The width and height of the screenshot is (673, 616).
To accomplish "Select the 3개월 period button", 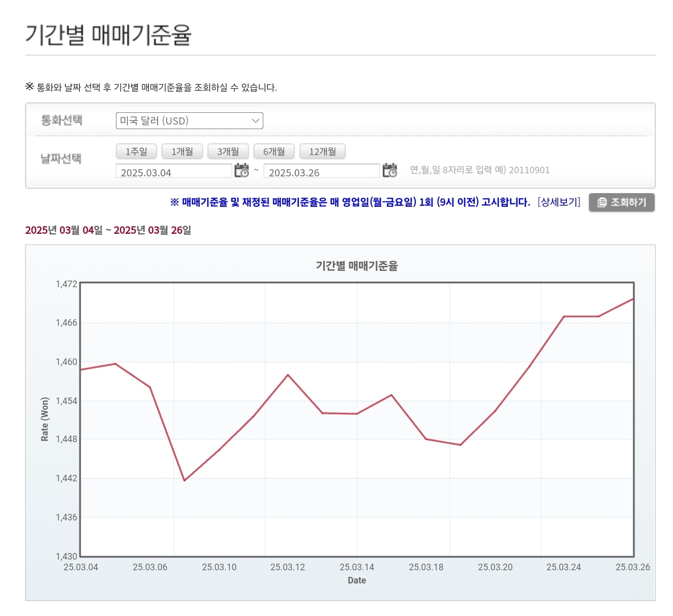I will click(228, 151).
